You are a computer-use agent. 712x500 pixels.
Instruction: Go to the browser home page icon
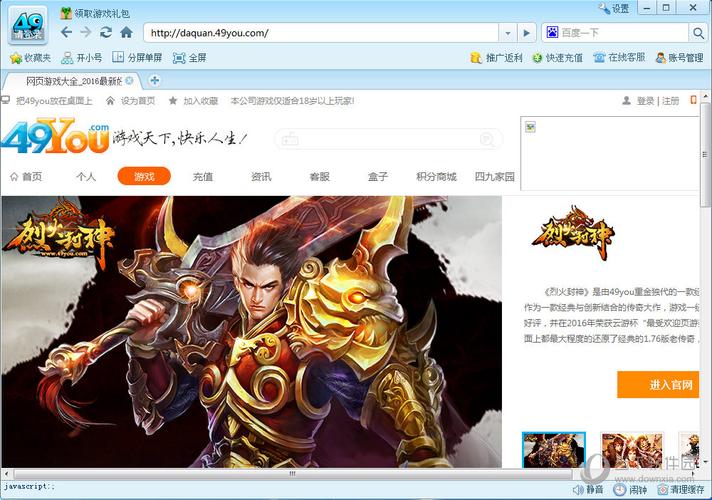pos(126,33)
